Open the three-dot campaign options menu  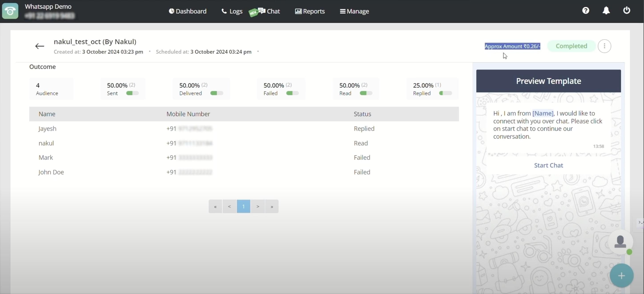[604, 46]
